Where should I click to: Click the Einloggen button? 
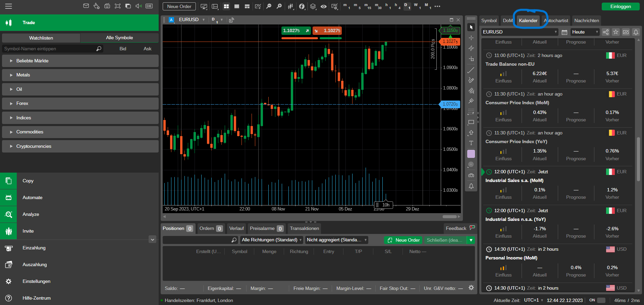coord(620,6)
